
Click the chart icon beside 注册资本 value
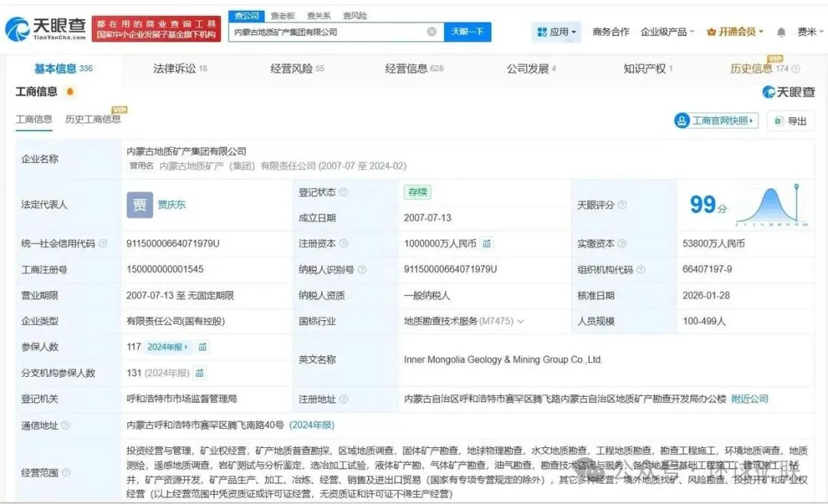(487, 244)
